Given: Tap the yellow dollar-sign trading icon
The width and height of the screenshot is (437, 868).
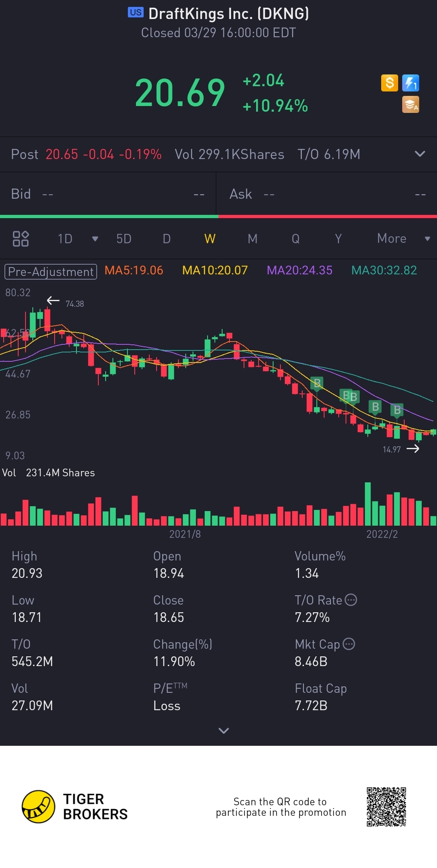Looking at the screenshot, I should point(390,83).
